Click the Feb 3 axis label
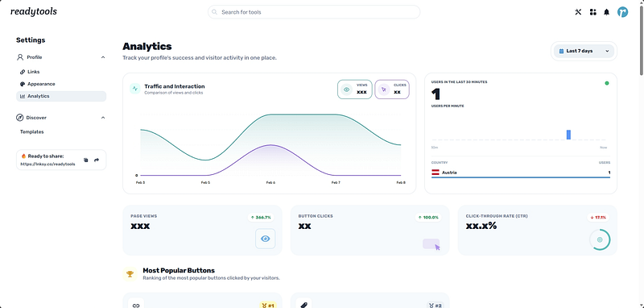This screenshot has width=644, height=308. point(140,182)
